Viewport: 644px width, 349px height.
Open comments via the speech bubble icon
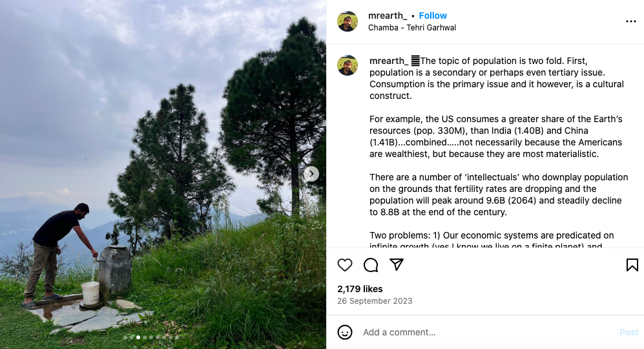click(371, 265)
